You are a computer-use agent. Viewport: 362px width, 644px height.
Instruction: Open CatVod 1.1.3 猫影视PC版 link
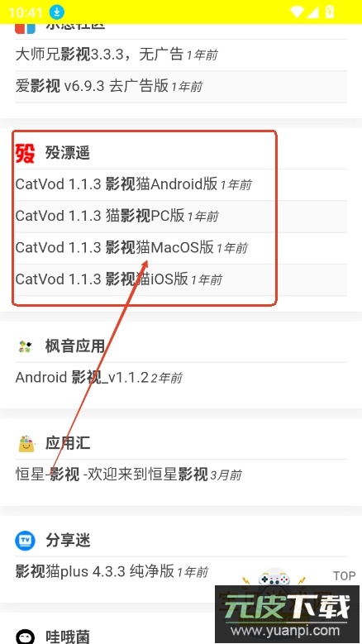(117, 216)
